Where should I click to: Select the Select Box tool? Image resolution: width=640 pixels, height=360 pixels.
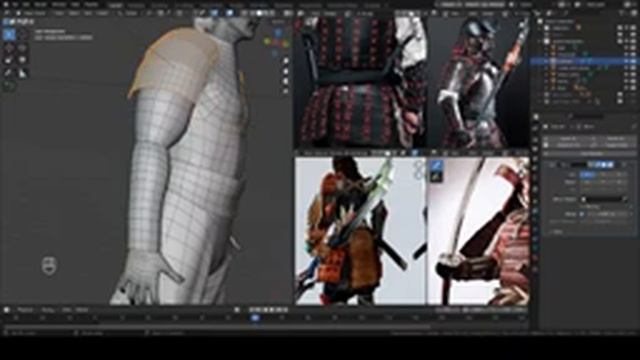[x=9, y=34]
